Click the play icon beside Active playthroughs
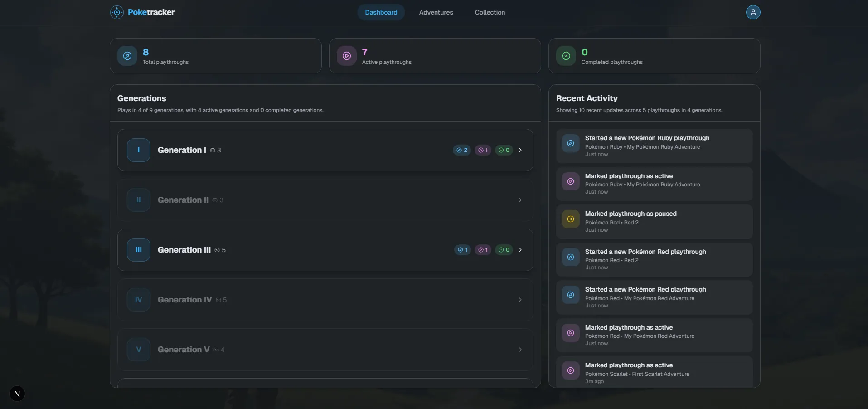This screenshot has width=868, height=409. 347,56
